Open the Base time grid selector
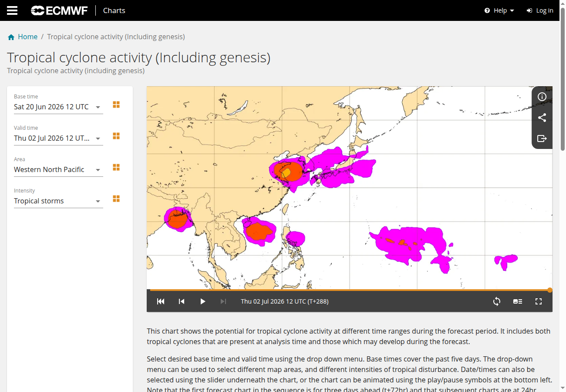566x392 pixels. pos(116,105)
